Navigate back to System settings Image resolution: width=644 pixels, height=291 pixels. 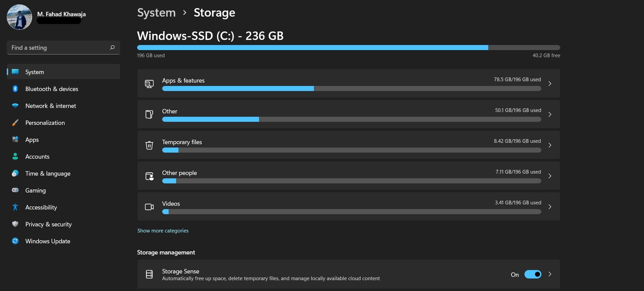click(x=156, y=12)
